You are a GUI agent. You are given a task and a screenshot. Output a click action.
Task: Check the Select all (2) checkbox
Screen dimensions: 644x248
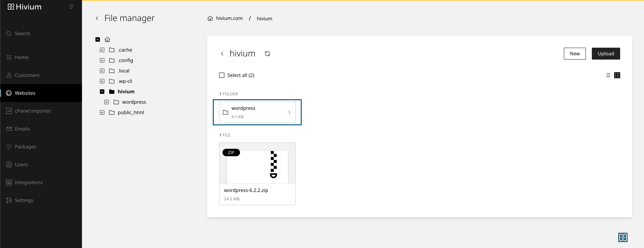click(222, 75)
